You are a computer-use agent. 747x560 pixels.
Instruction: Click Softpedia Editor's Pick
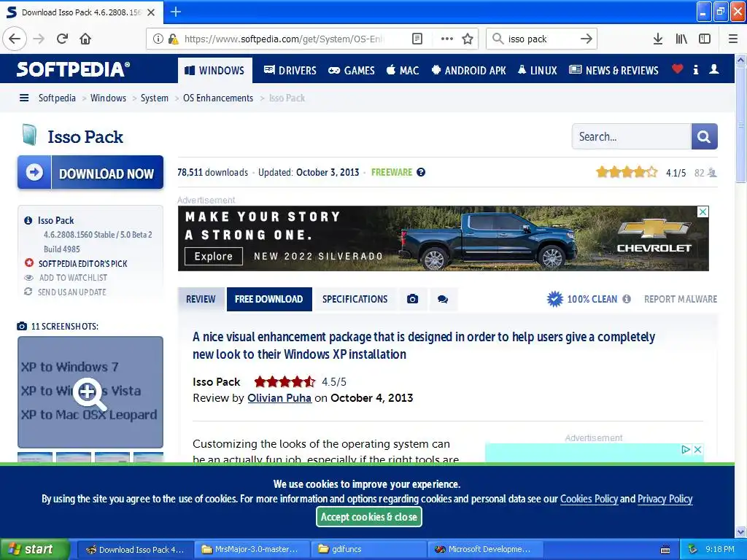[82, 263]
